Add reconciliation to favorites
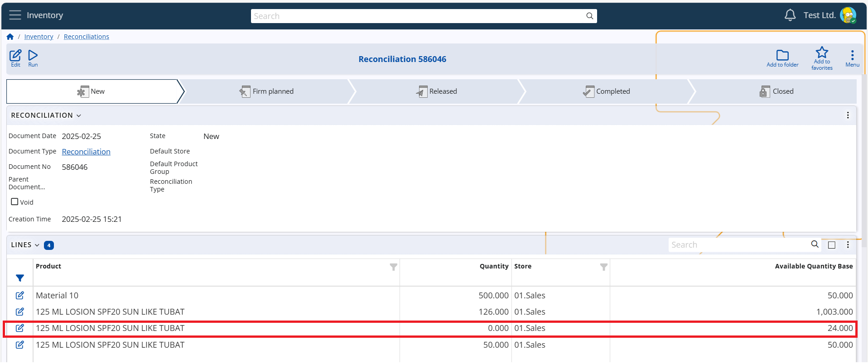Image resolution: width=868 pixels, height=364 pixels. pyautogui.click(x=821, y=53)
